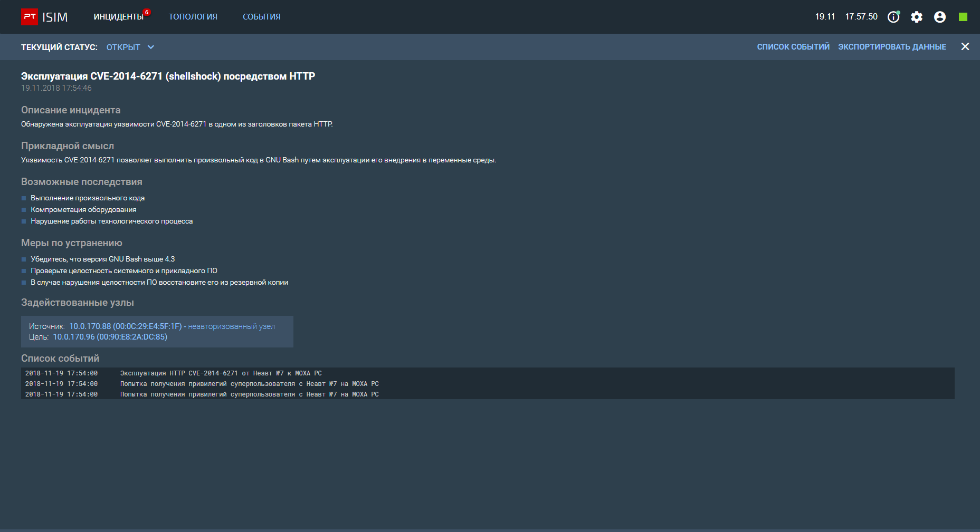Open the ОТКРЫТ status dropdown

click(123, 47)
